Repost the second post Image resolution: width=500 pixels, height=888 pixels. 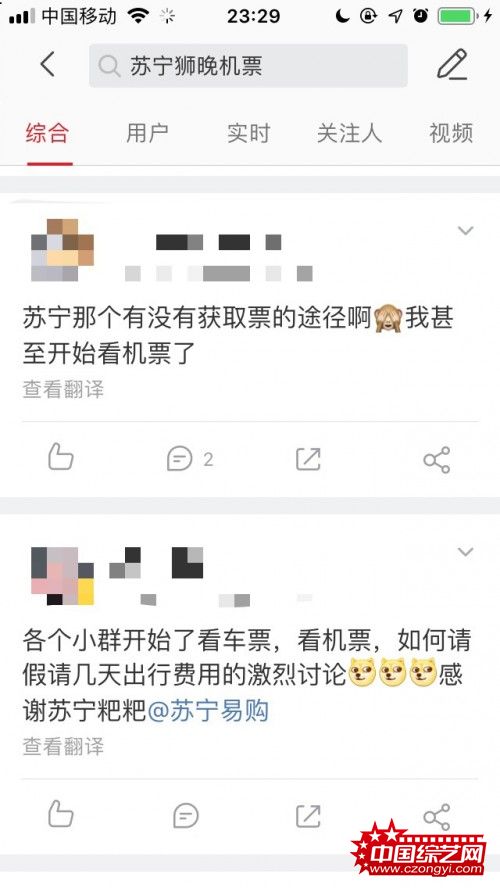[308, 816]
